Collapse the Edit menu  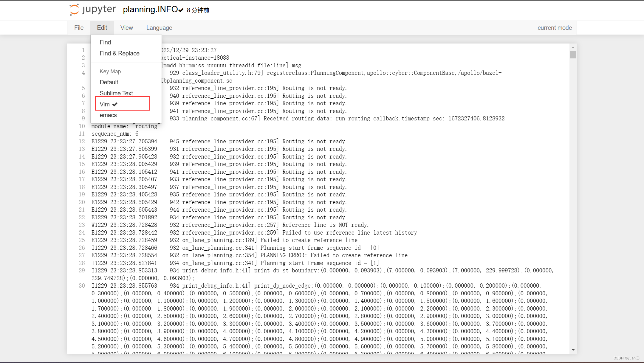click(x=102, y=28)
